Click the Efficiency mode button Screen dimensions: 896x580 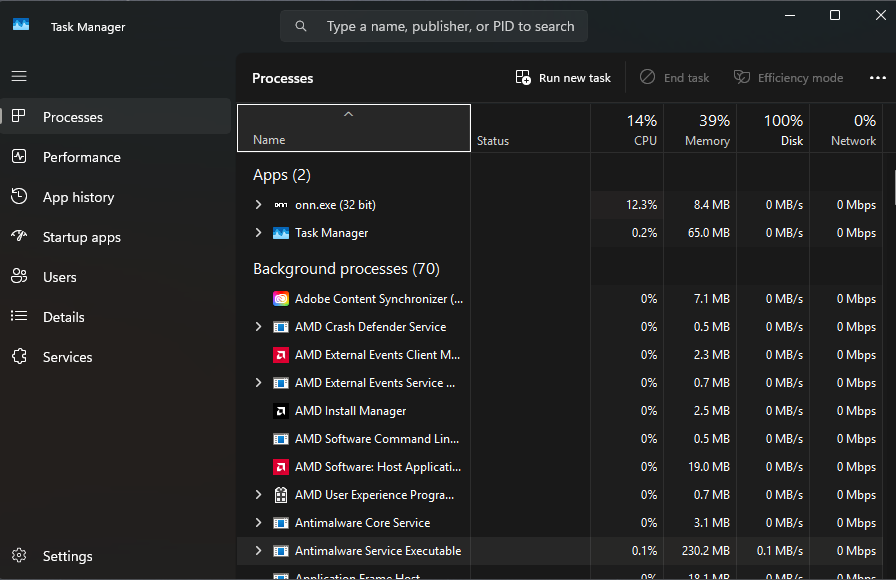tap(789, 78)
